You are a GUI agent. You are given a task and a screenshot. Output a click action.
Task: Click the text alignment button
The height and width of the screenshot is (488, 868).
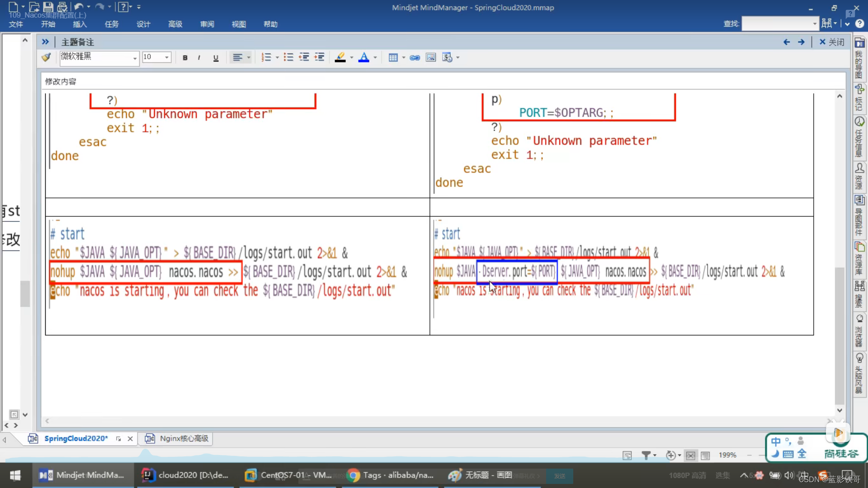click(x=237, y=57)
